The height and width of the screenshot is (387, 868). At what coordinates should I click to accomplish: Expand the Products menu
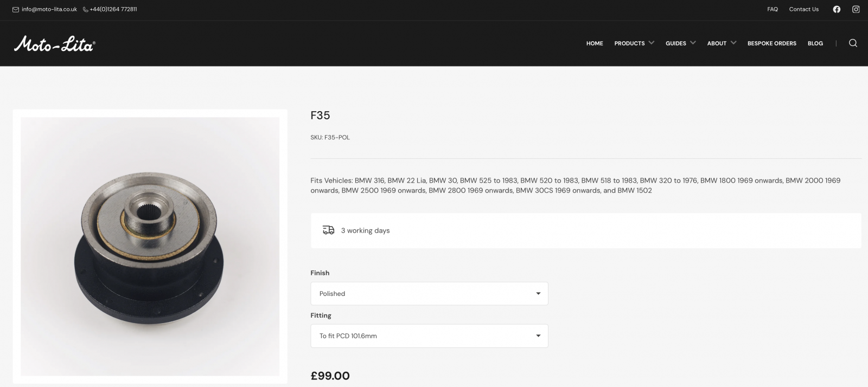[629, 43]
